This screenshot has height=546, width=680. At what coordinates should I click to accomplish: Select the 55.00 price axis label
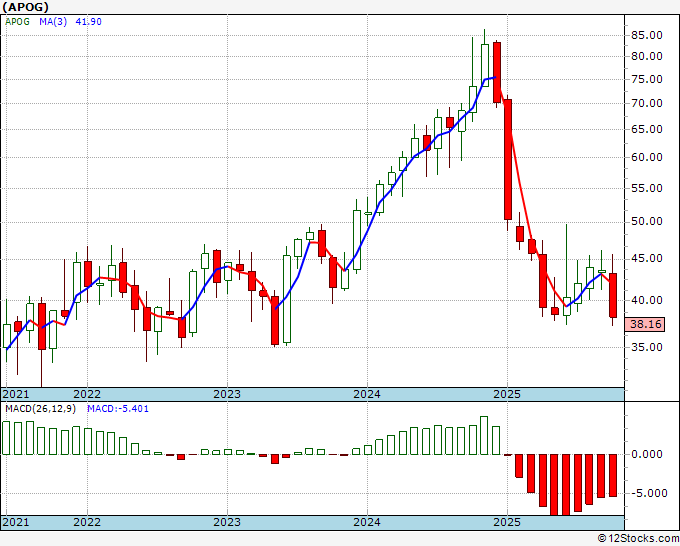(x=647, y=188)
